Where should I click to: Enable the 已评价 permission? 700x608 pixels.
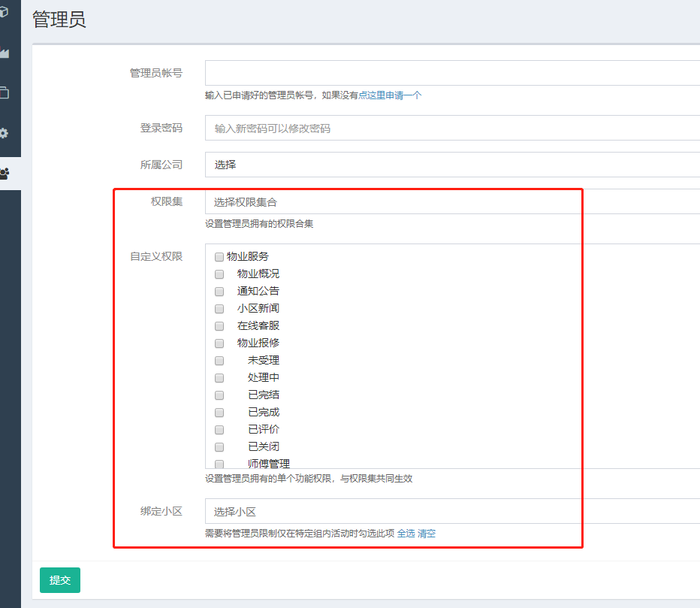(x=219, y=430)
